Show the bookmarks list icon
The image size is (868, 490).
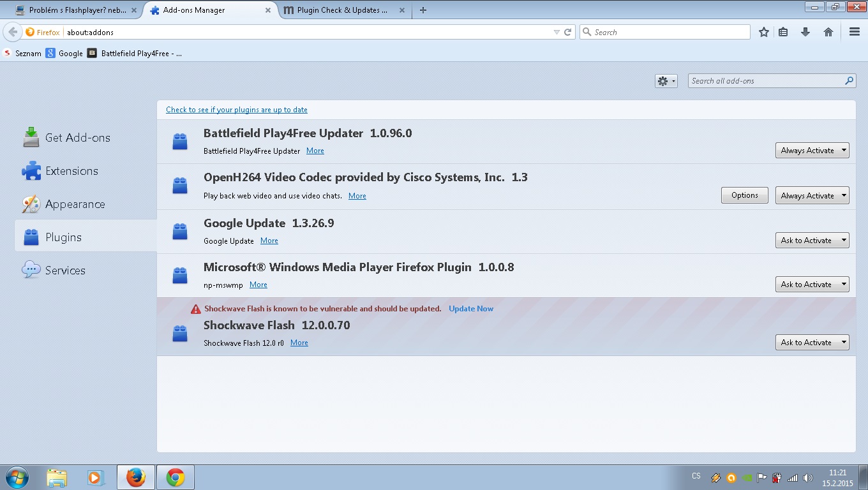[x=783, y=32]
